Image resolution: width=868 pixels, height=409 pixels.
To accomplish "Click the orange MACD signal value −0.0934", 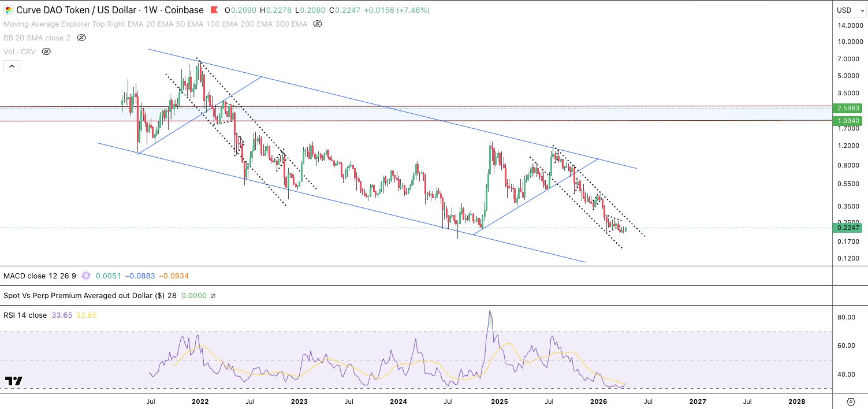I will (173, 276).
